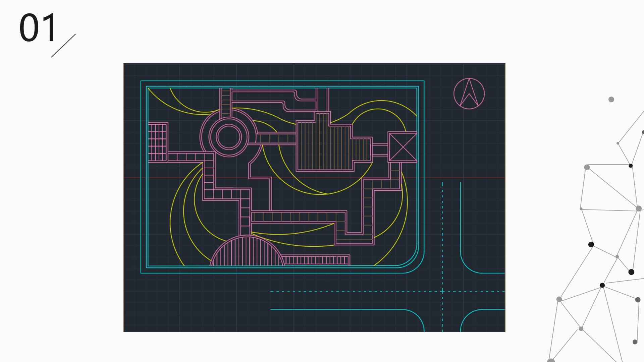
Task: Click the "01" slide number text
Action: coord(38,28)
